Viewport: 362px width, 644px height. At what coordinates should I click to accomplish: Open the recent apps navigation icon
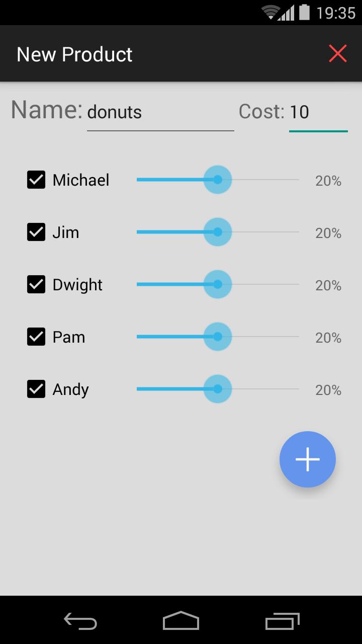(282, 621)
